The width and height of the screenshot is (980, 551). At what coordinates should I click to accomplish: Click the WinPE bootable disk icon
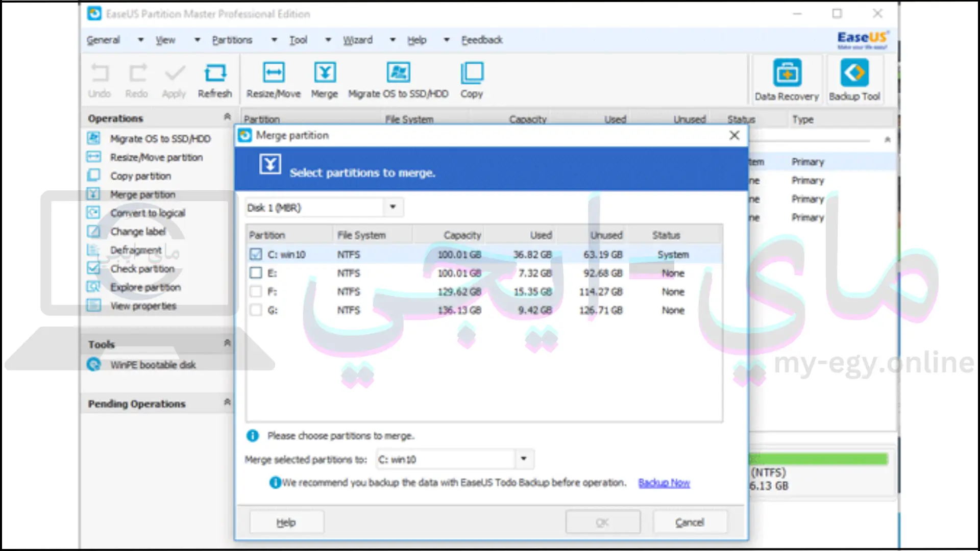coord(95,365)
